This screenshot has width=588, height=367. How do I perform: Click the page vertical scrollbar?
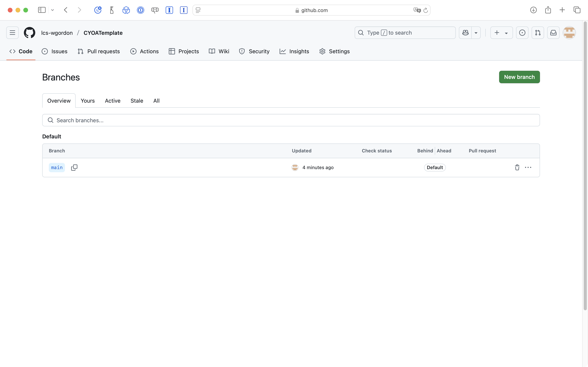pos(585,165)
